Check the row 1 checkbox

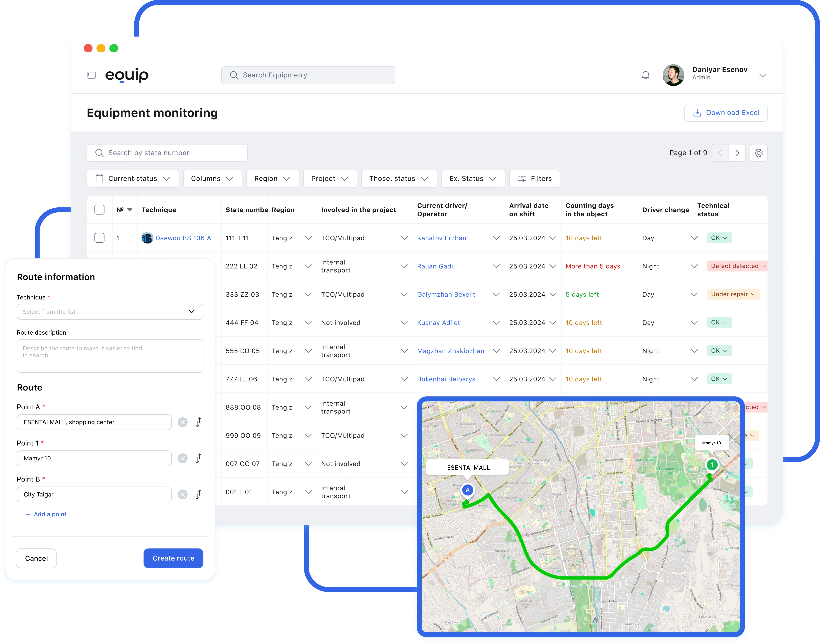click(99, 238)
